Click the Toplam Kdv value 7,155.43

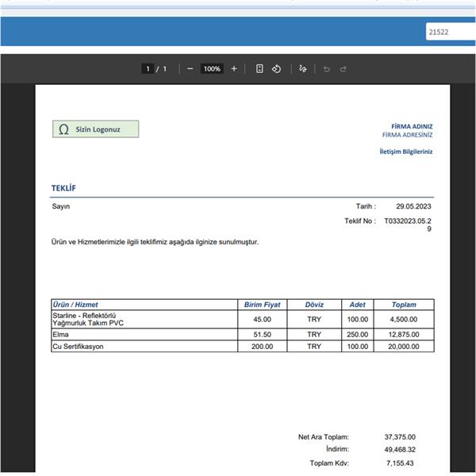click(400, 463)
